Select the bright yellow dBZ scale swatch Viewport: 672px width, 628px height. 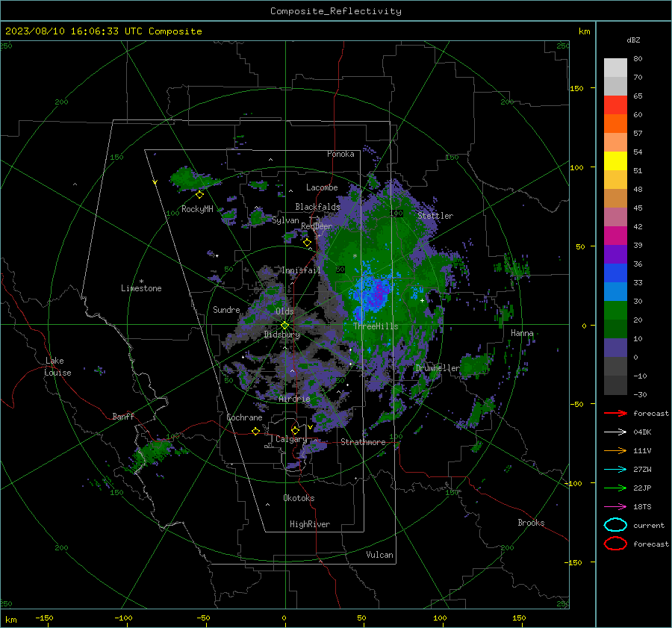(x=615, y=161)
